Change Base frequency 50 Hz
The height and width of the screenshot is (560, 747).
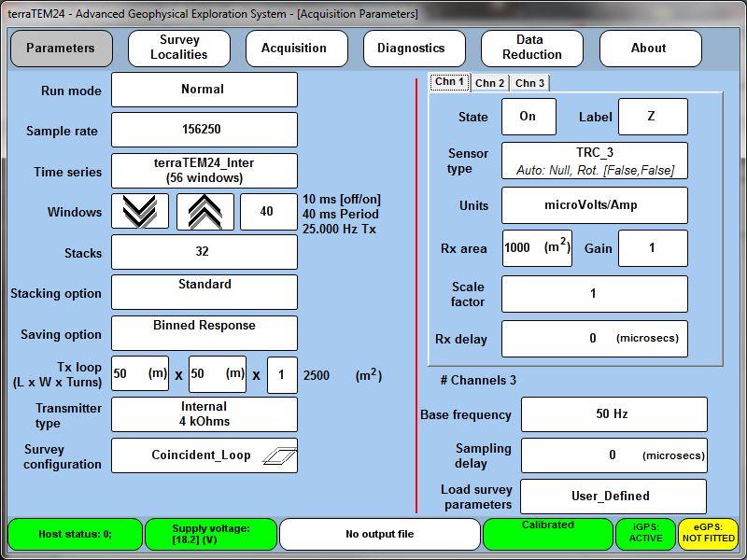pos(614,414)
